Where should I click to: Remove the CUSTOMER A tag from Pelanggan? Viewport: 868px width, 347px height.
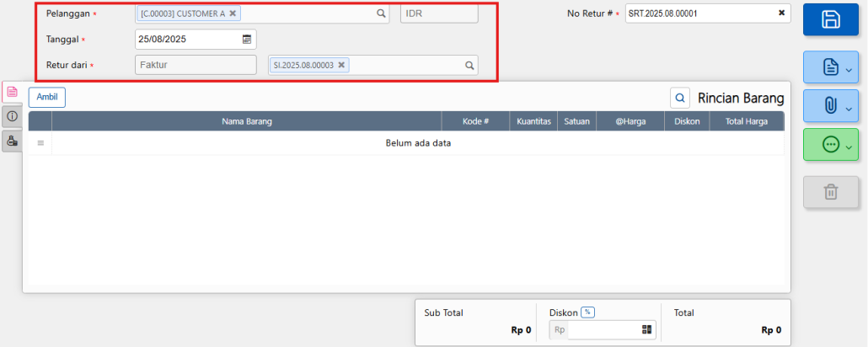click(x=233, y=13)
